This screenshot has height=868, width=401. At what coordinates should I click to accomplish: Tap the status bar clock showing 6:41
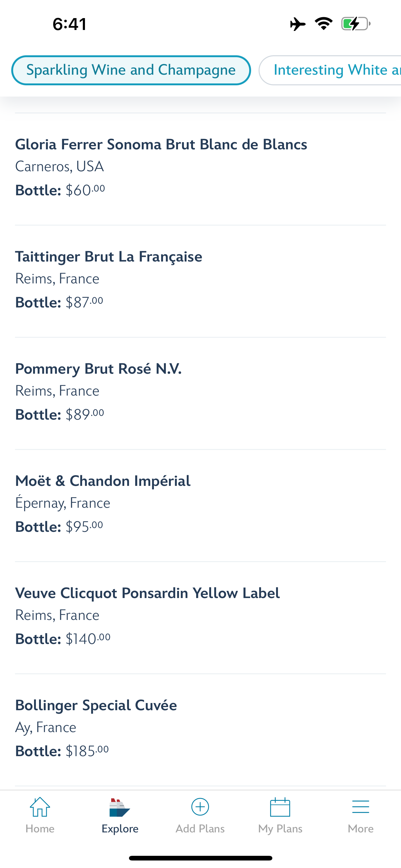click(70, 24)
